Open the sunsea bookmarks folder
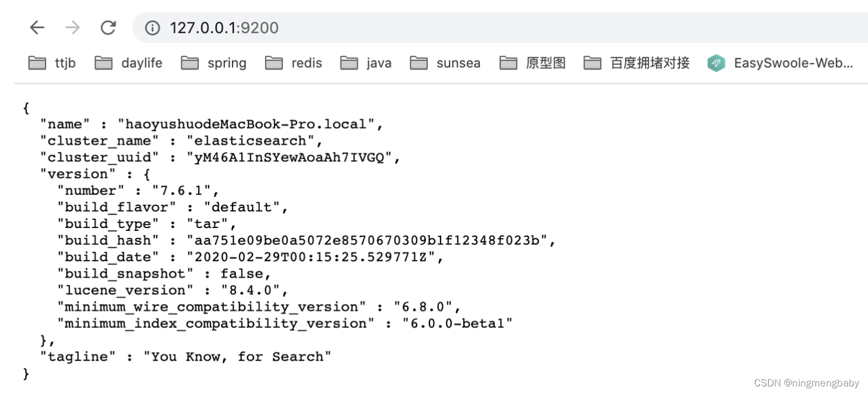 pos(458,63)
